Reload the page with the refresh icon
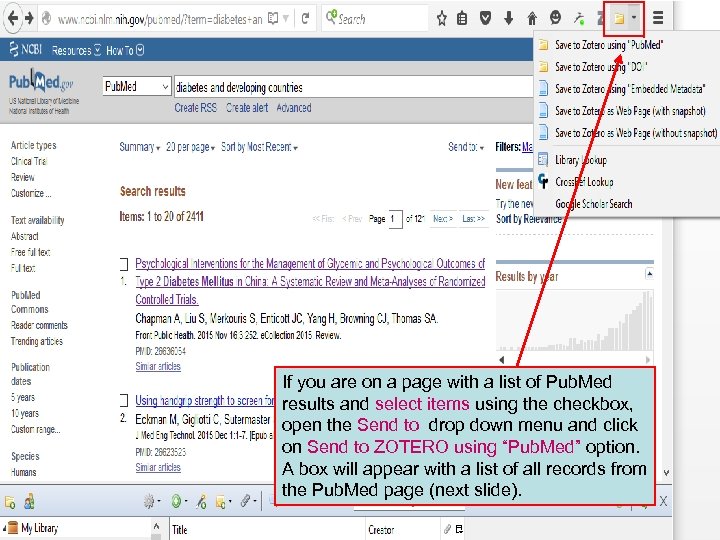Viewport: 720px width, 540px height. click(x=305, y=18)
